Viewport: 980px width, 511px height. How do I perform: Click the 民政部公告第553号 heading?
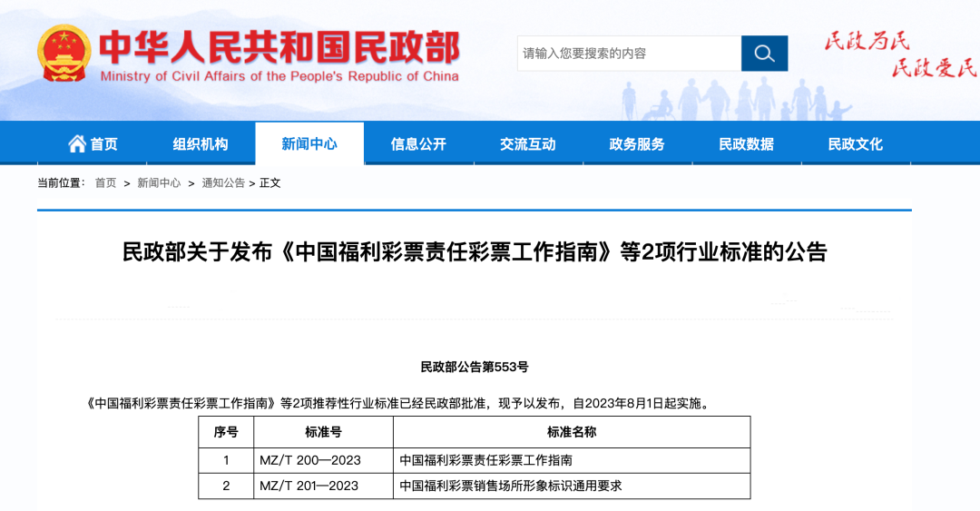[x=475, y=368]
